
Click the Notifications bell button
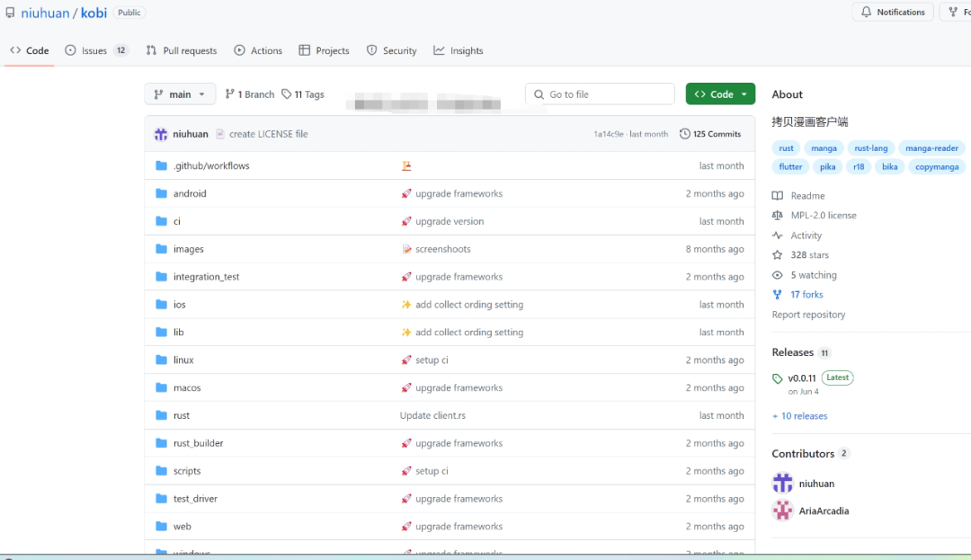pyautogui.click(x=893, y=13)
